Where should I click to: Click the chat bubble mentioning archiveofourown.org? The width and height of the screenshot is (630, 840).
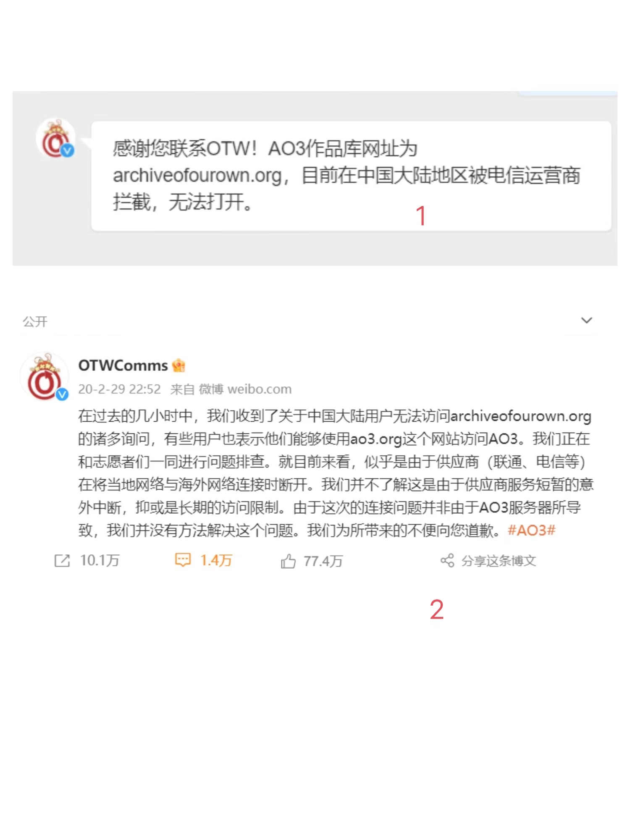(351, 176)
